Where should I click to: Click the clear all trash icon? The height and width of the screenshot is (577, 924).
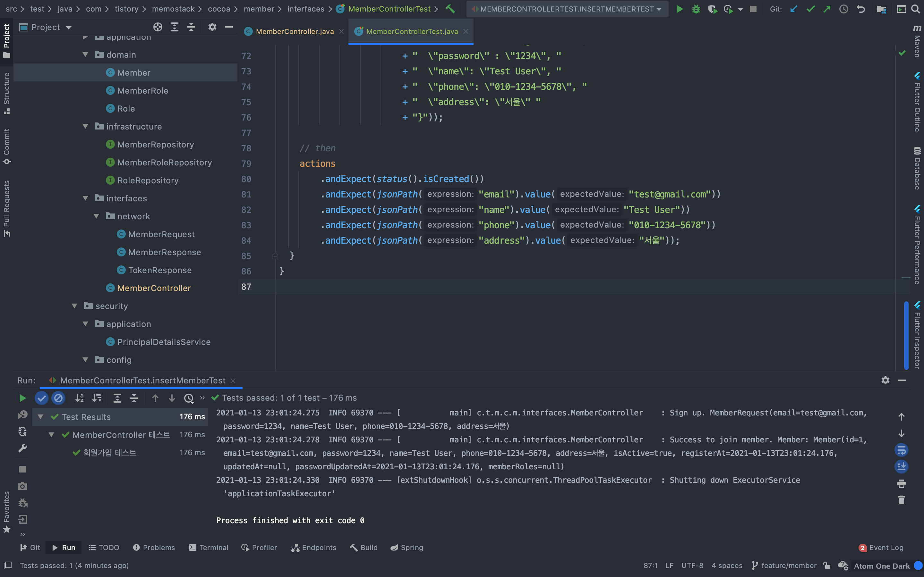901,500
